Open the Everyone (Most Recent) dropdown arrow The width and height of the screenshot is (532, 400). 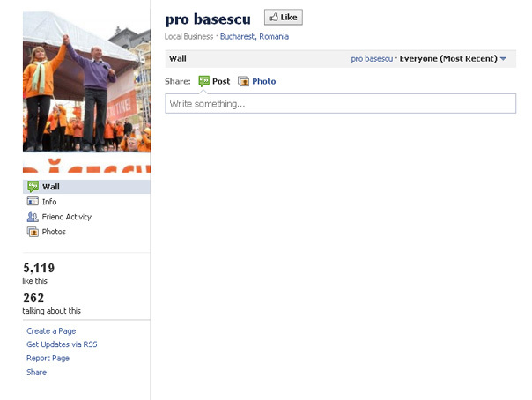(x=504, y=59)
